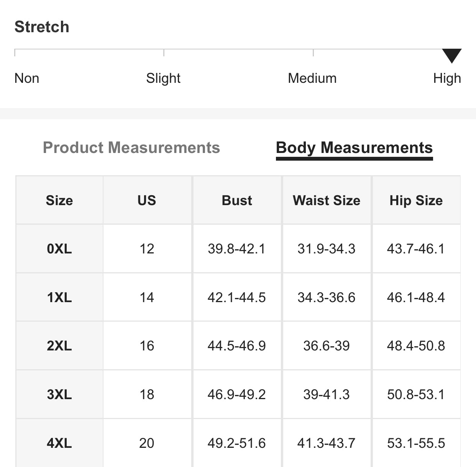
Task: Click the Stretch section heading
Action: pyautogui.click(x=42, y=27)
